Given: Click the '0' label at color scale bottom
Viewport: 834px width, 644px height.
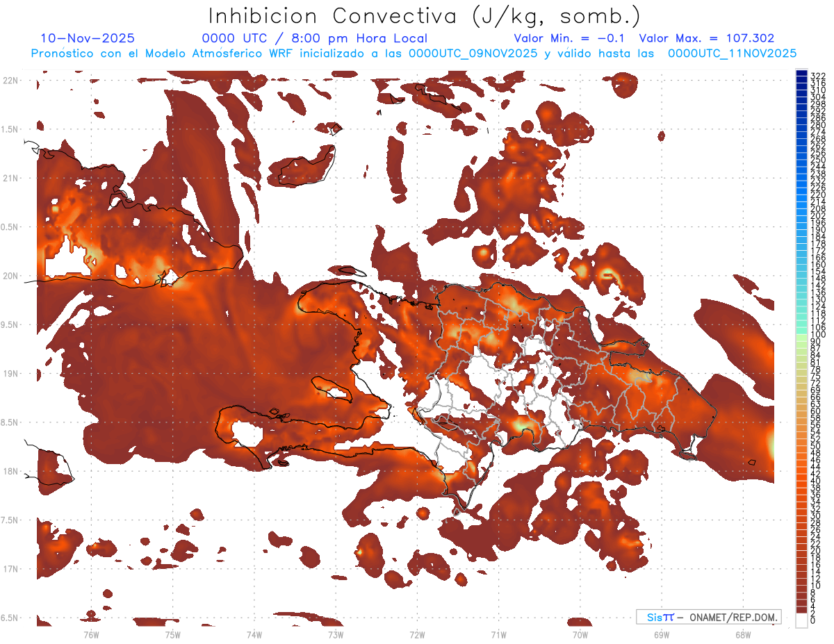Looking at the screenshot, I should (814, 620).
